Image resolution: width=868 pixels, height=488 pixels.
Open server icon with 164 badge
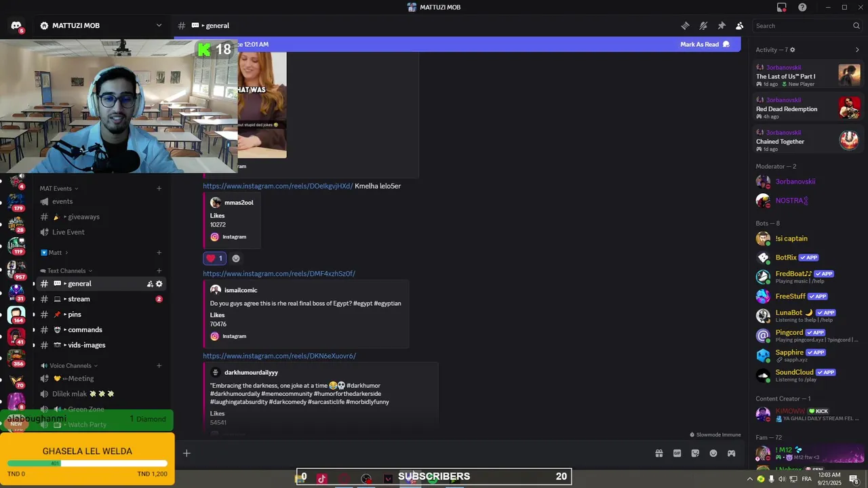coord(16,314)
